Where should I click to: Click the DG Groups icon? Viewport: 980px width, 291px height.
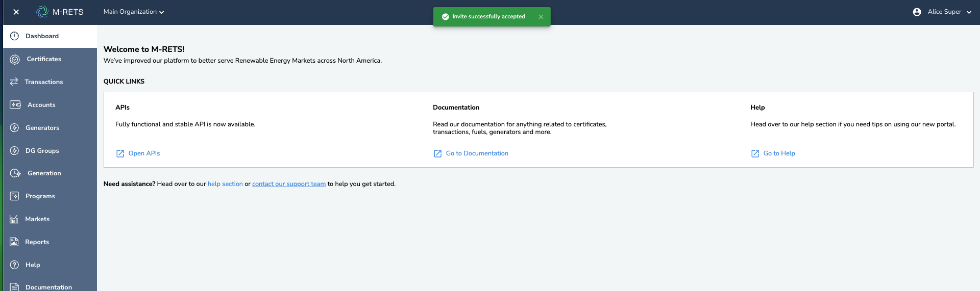click(14, 150)
